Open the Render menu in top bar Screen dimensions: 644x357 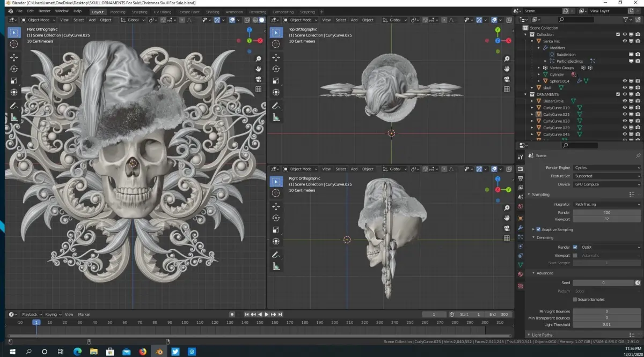click(45, 11)
